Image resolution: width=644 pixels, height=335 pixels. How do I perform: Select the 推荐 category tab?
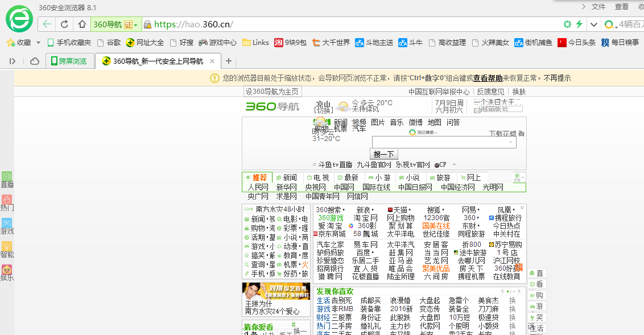click(257, 177)
